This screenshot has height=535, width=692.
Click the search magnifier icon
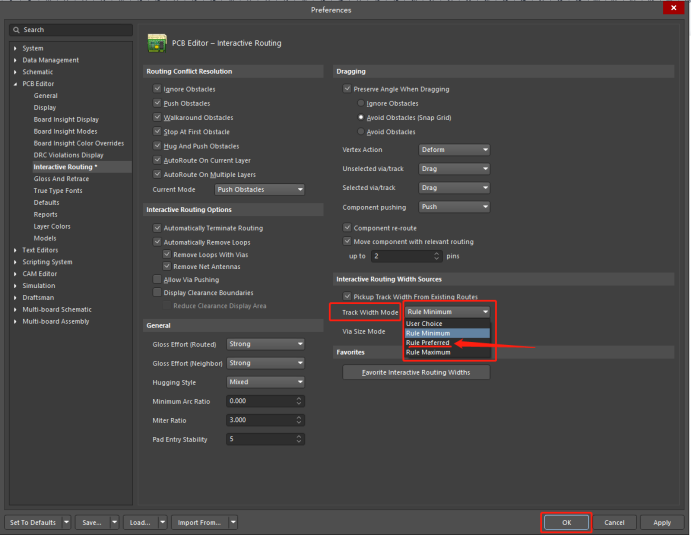(17, 30)
